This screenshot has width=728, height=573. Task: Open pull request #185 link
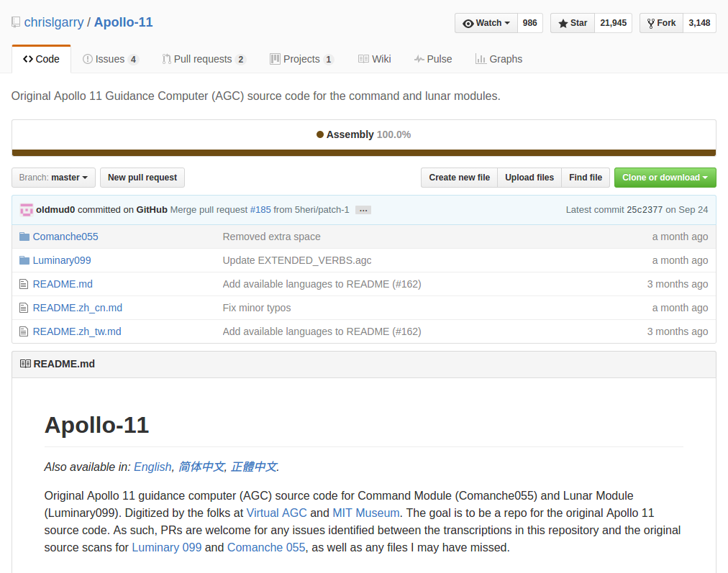click(260, 210)
